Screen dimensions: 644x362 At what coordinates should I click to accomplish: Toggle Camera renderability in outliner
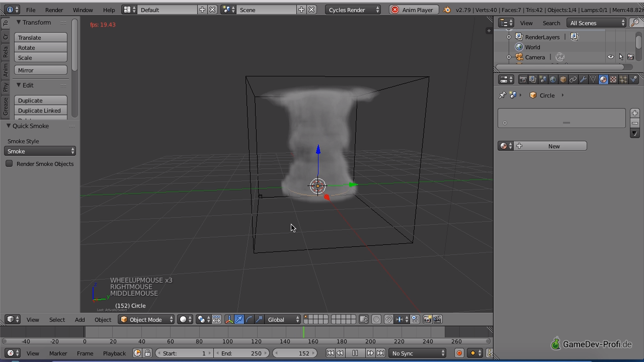[x=630, y=57]
